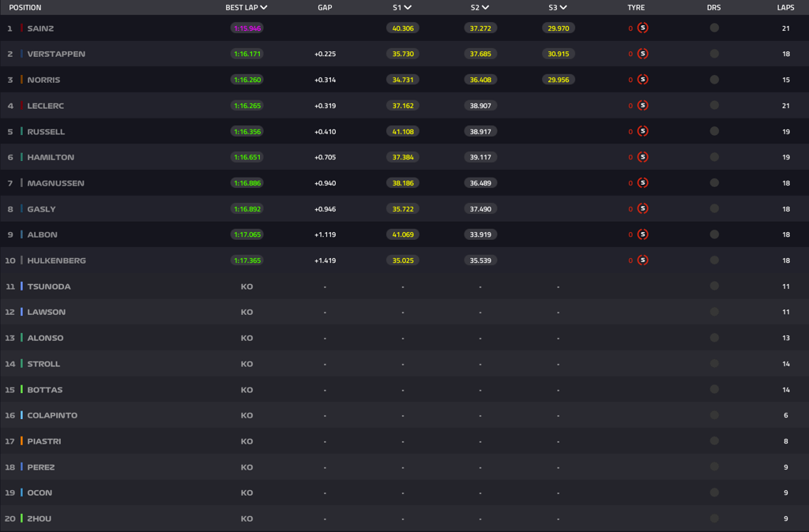The width and height of the screenshot is (809, 532).
Task: Click the TYRE column header
Action: coord(636,8)
